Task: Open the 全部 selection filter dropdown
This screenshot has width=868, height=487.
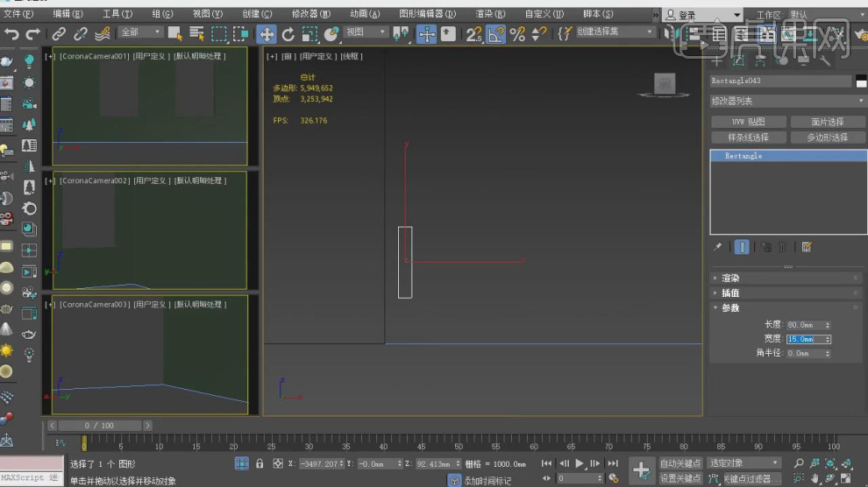Action: [x=140, y=32]
